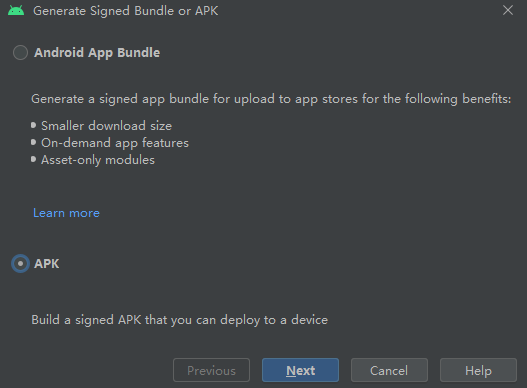Close the Generate Signed Bundle dialog
527x388 pixels.
click(508, 10)
